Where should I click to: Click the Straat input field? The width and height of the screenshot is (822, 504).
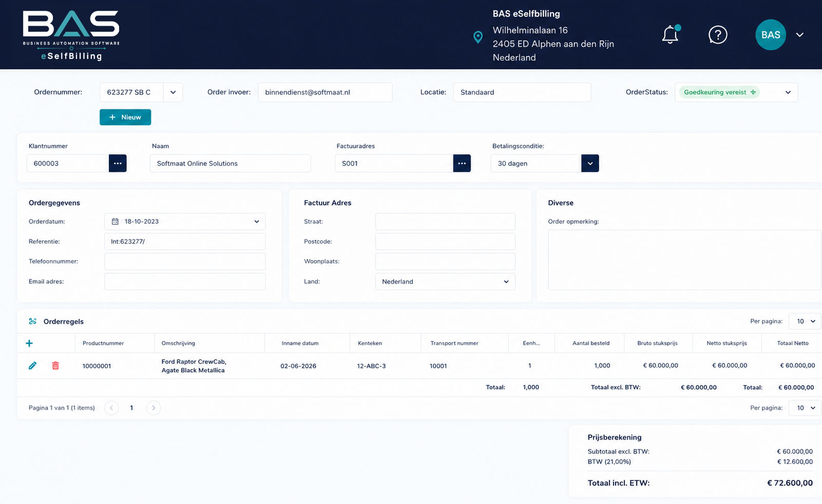pyautogui.click(x=445, y=222)
